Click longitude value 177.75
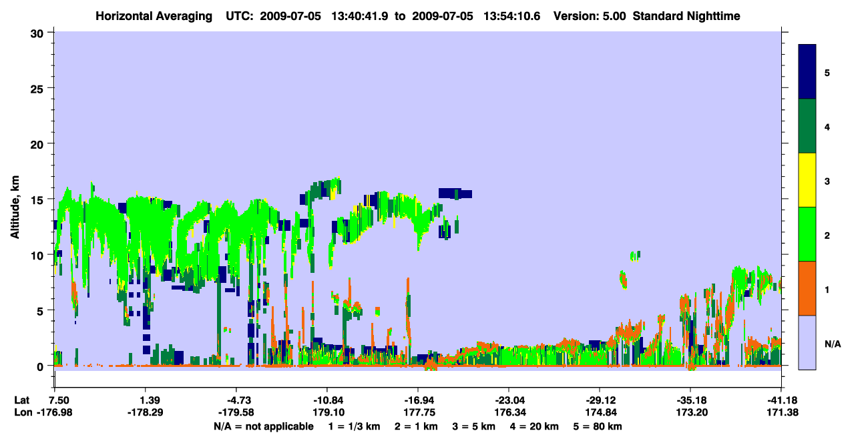 coord(418,412)
